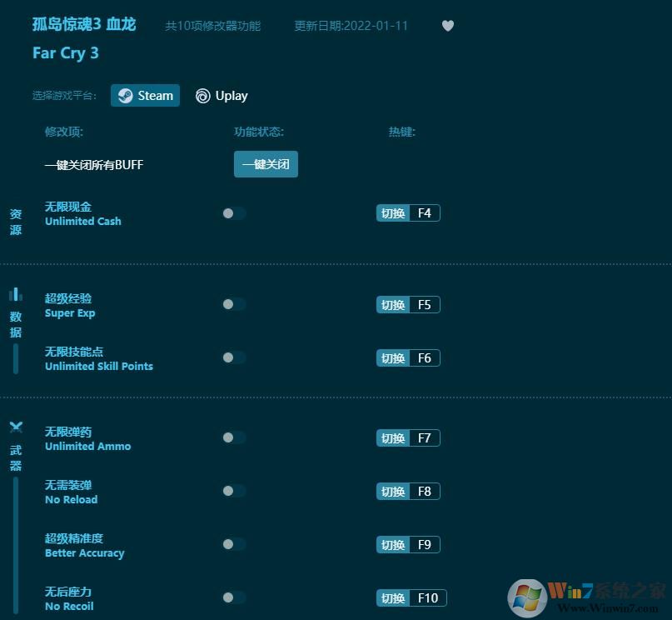Toggle Super Exp switch
The height and width of the screenshot is (620, 672).
234,304
